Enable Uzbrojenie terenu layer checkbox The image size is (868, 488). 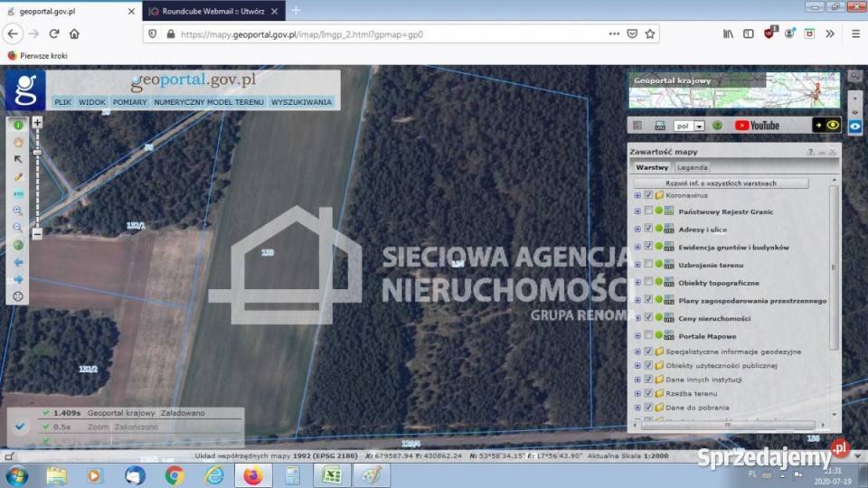[x=648, y=264]
